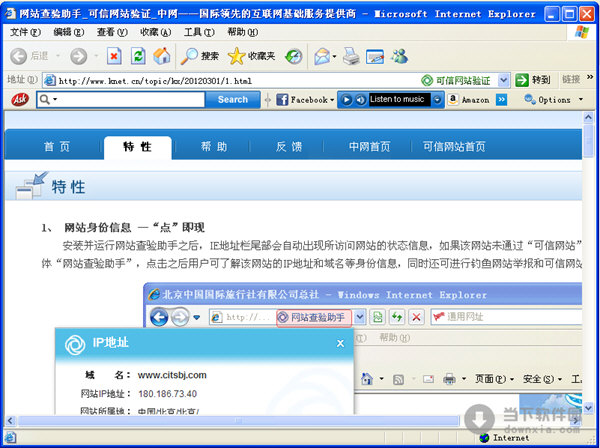The width and height of the screenshot is (600, 448).
Task: Click the Windows flag logo
Action: (582, 32)
